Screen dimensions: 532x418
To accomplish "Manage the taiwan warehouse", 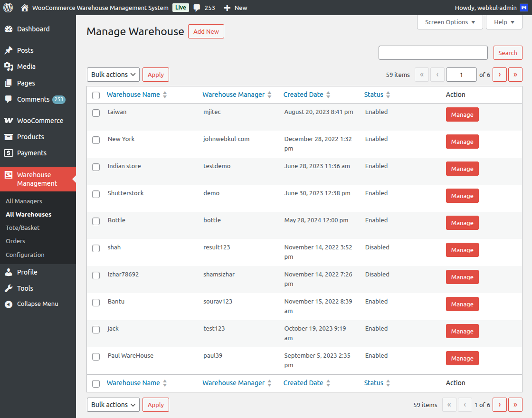I will [x=462, y=114].
